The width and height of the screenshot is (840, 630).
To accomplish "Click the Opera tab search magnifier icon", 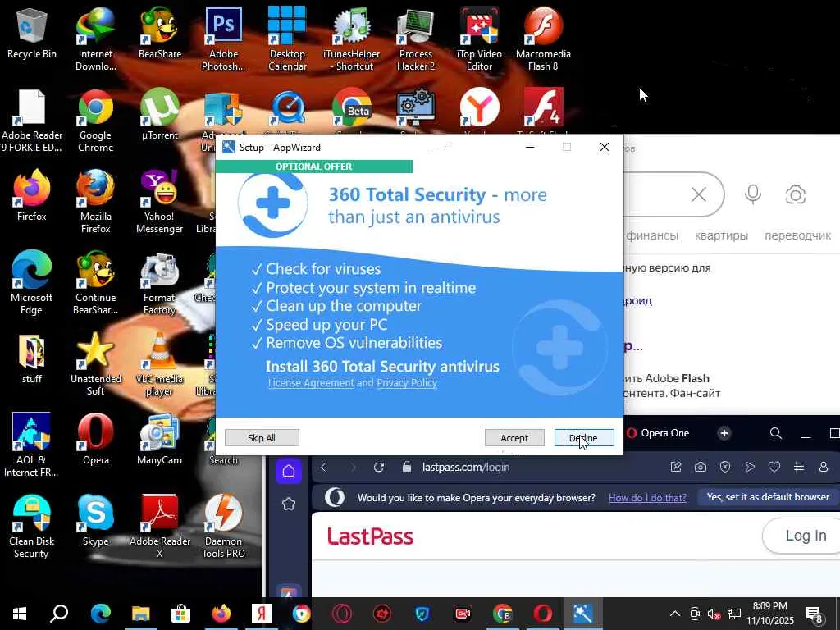I will pos(775,433).
